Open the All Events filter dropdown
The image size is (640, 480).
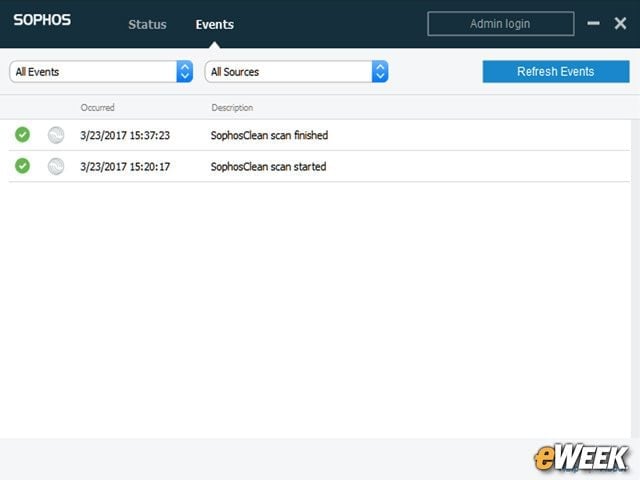(x=101, y=72)
